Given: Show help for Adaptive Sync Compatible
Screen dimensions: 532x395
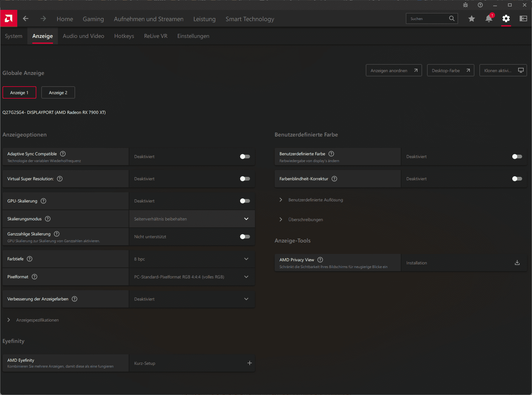Looking at the screenshot, I should pos(63,154).
